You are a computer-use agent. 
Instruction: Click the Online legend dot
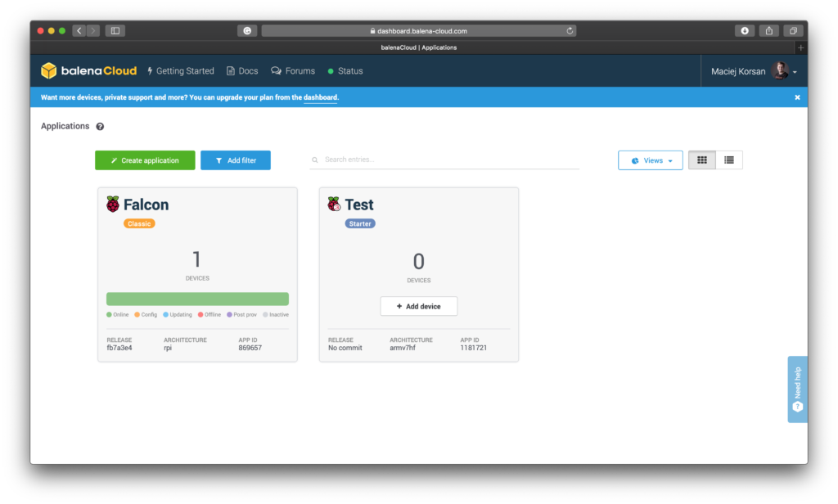point(109,315)
